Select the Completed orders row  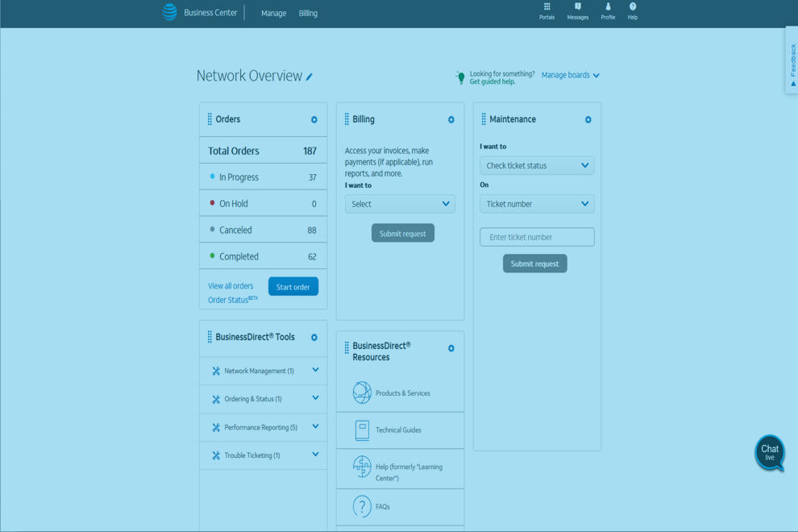pyautogui.click(x=263, y=256)
